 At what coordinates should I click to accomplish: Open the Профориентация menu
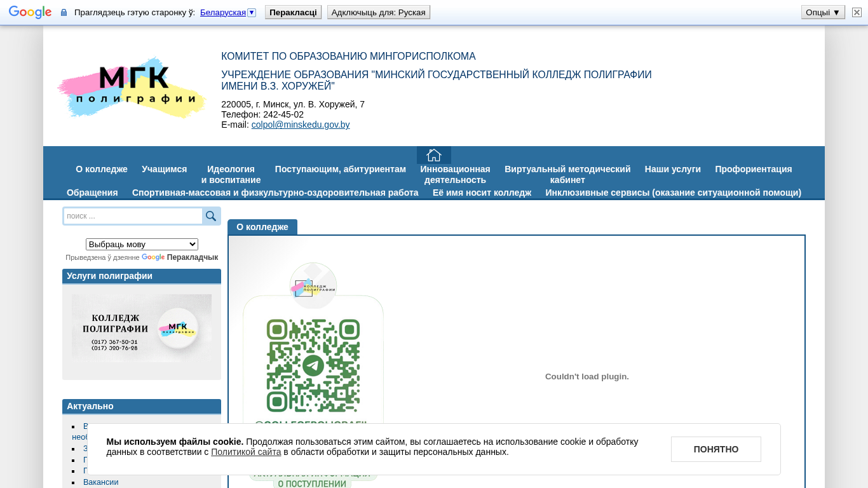point(753,169)
